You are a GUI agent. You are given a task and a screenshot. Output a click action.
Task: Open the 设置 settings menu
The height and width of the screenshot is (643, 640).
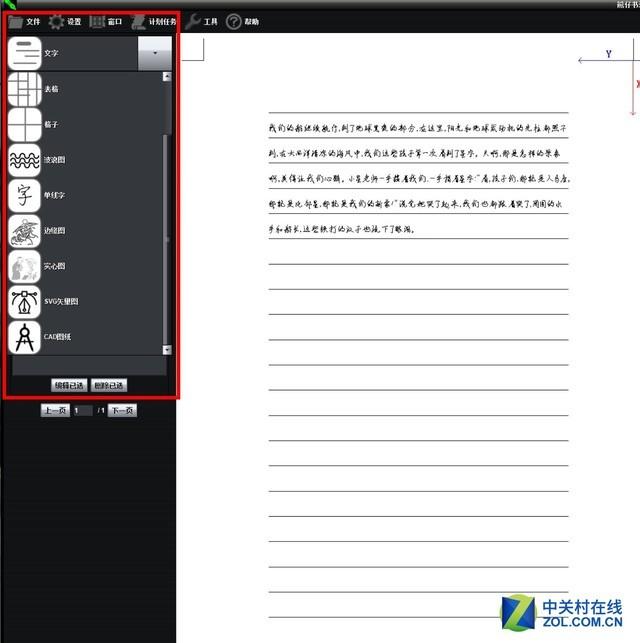65,21
